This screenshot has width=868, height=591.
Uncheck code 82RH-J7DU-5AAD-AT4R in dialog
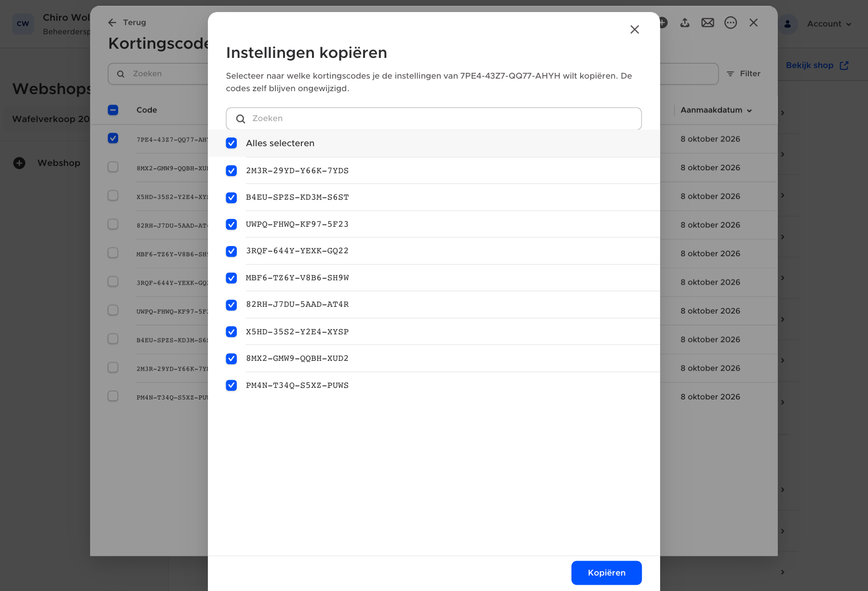[231, 305]
